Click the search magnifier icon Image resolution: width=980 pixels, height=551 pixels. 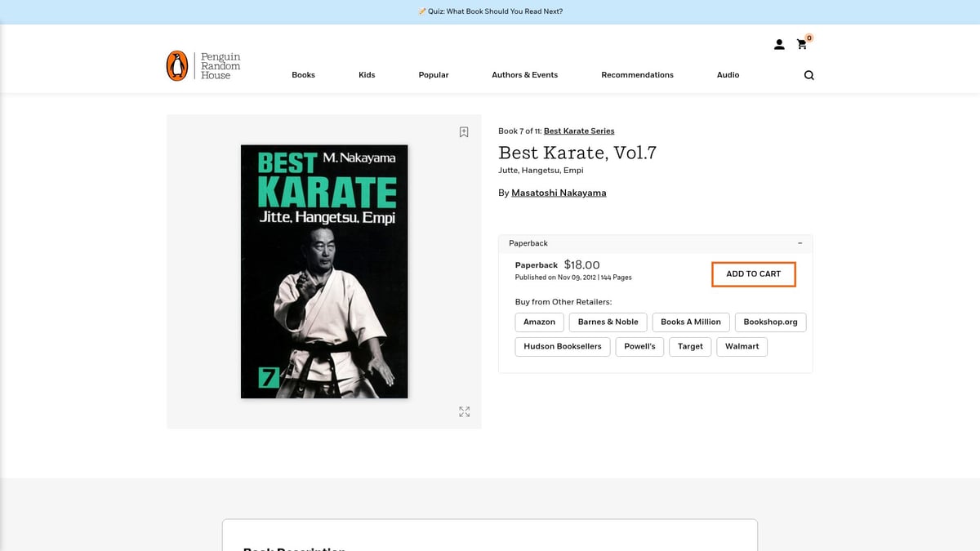click(808, 75)
